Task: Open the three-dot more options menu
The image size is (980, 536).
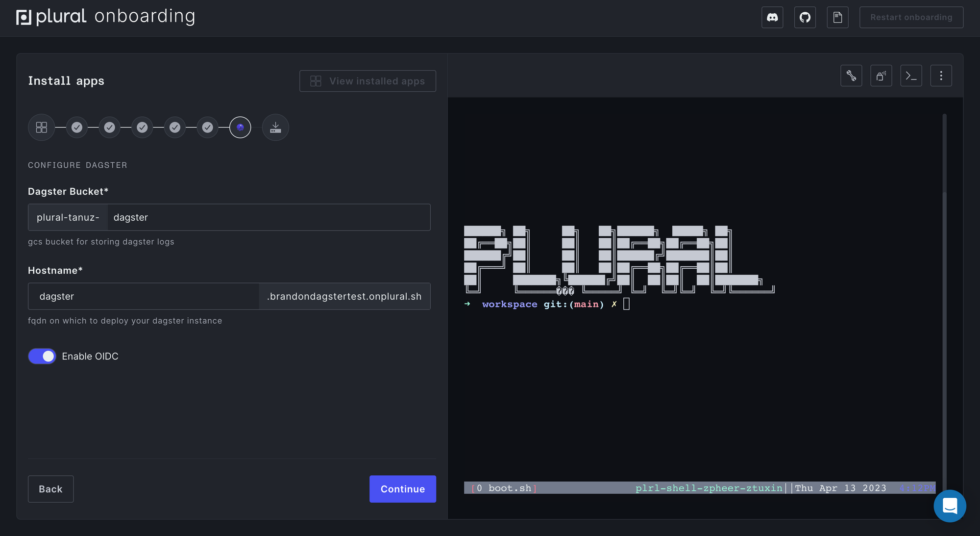Action: click(x=941, y=76)
